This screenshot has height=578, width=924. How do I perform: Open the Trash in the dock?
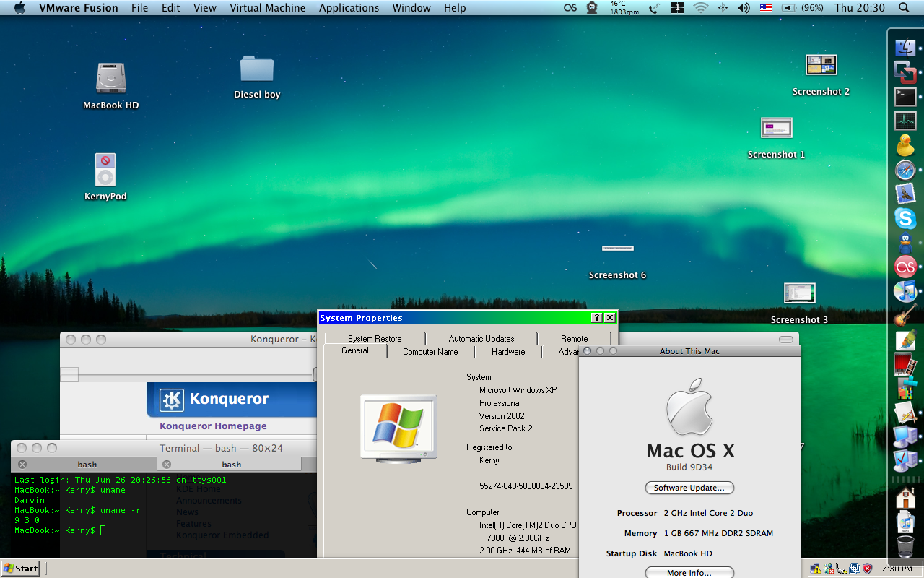coord(905,547)
